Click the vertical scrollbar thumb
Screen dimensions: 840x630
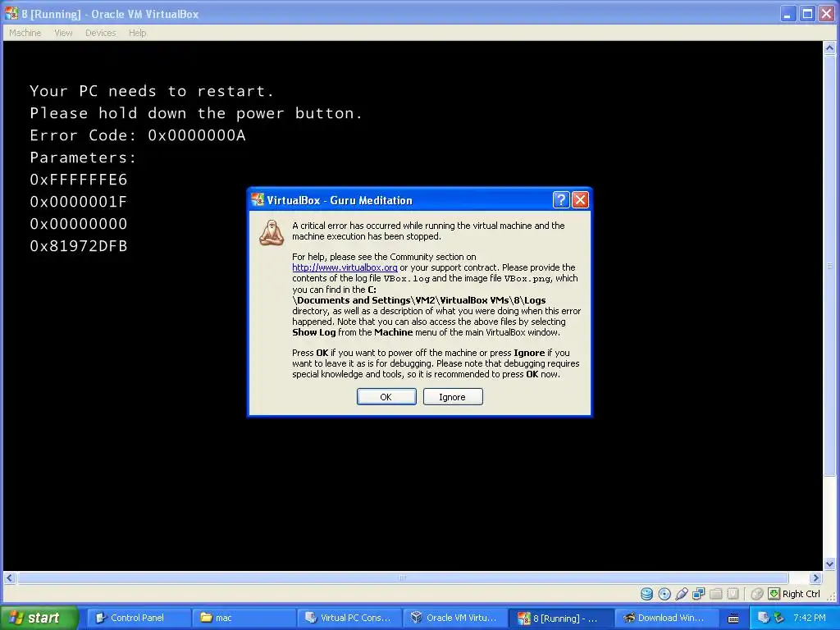[x=829, y=265]
